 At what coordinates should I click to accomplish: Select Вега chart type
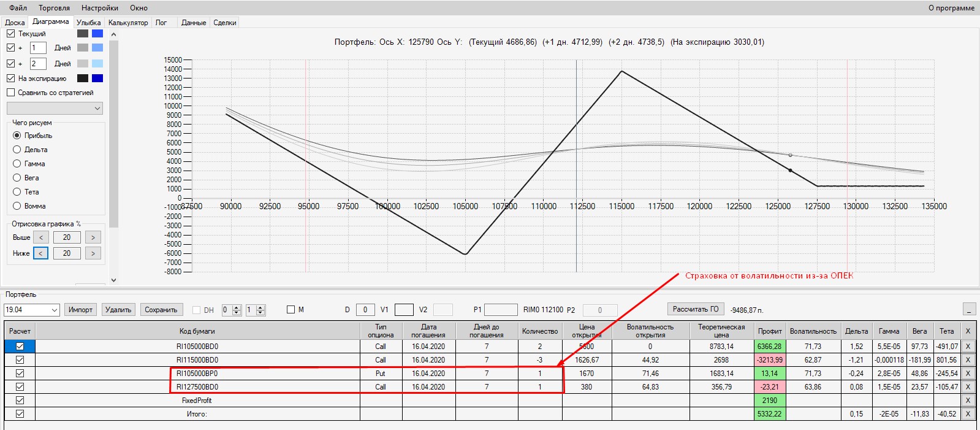(x=17, y=178)
